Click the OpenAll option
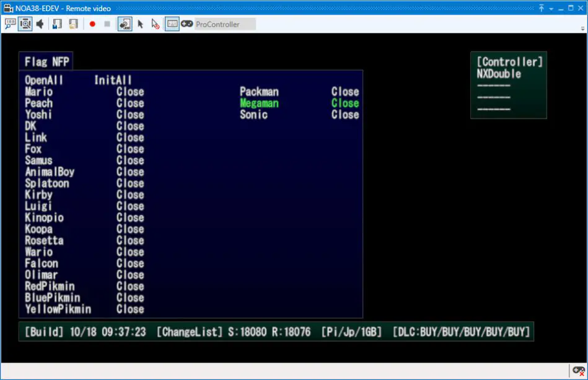The height and width of the screenshot is (380, 588). [x=44, y=80]
